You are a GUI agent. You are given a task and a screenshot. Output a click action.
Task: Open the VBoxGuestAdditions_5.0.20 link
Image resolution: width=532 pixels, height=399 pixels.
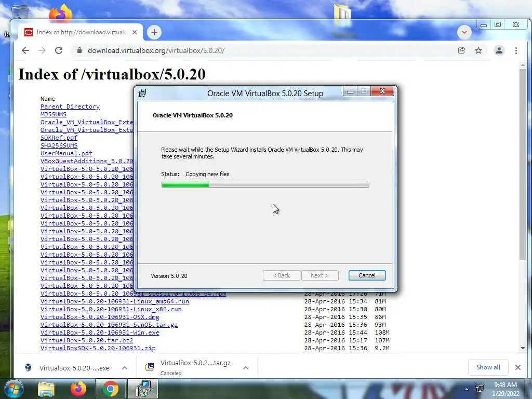pyautogui.click(x=87, y=161)
